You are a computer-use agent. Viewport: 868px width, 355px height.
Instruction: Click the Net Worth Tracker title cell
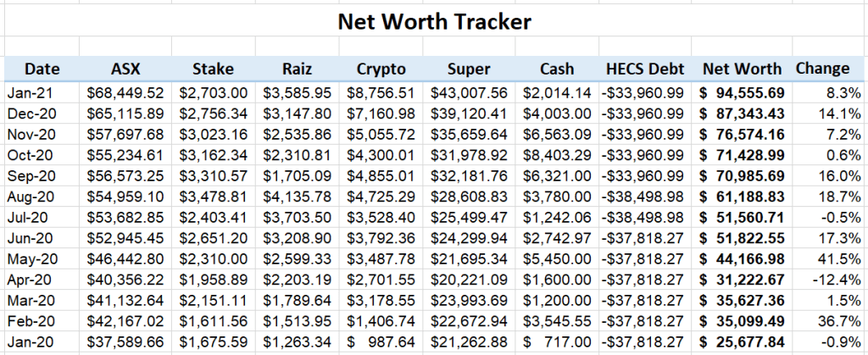pos(434,21)
